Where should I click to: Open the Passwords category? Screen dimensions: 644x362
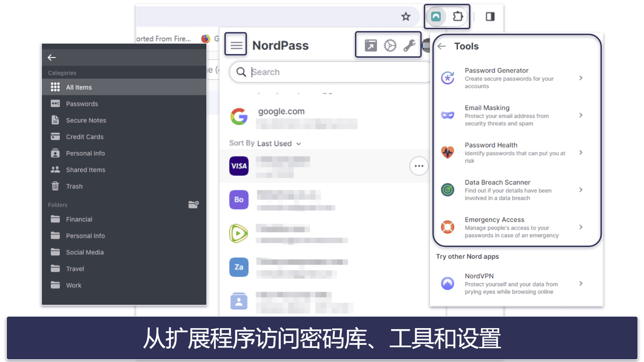point(124,104)
